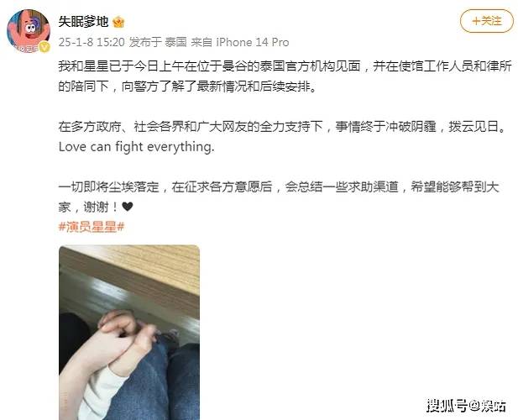This screenshot has height=420, width=518.
Task: Click the crown membership badge beside the username
Action: pos(118,22)
